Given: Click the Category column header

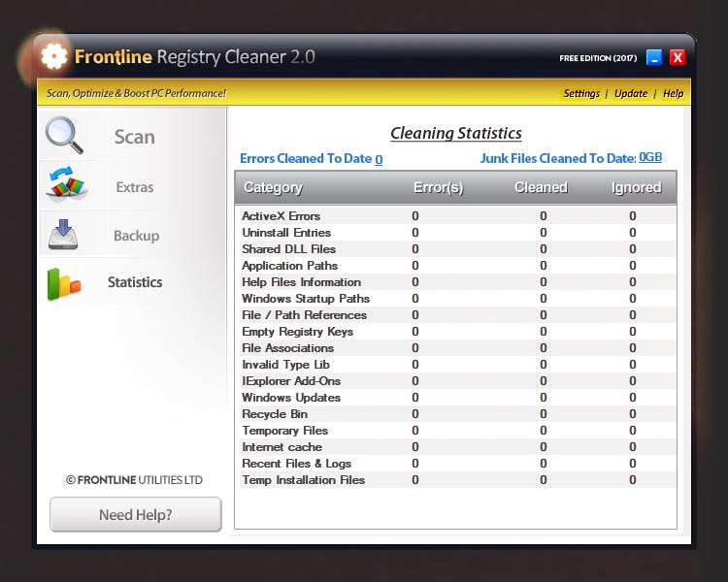Looking at the screenshot, I should pos(273,187).
